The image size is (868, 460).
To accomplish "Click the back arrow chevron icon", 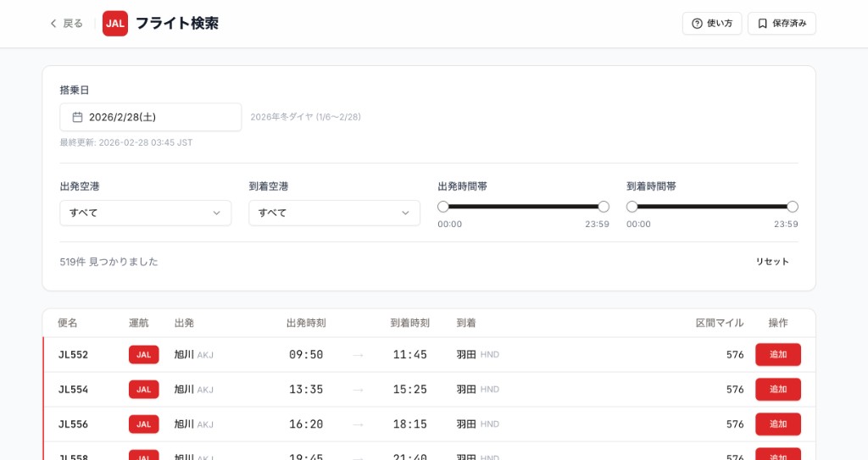I will 53,24.
